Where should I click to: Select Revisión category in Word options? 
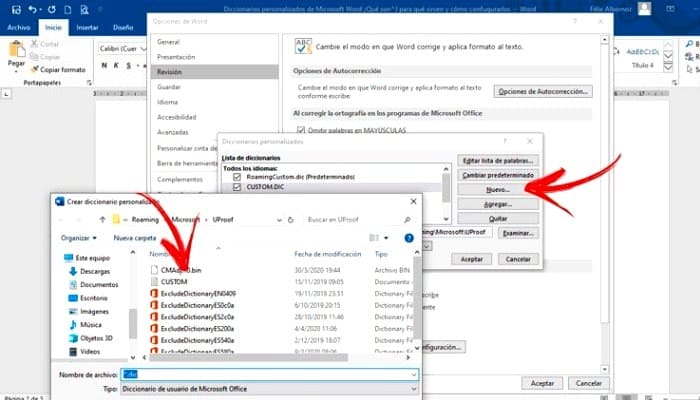(215, 72)
